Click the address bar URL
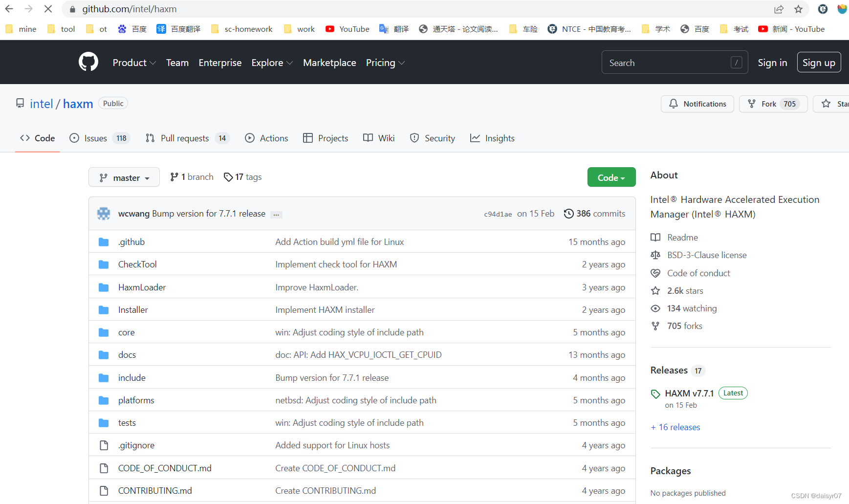The height and width of the screenshot is (504, 849). click(130, 9)
